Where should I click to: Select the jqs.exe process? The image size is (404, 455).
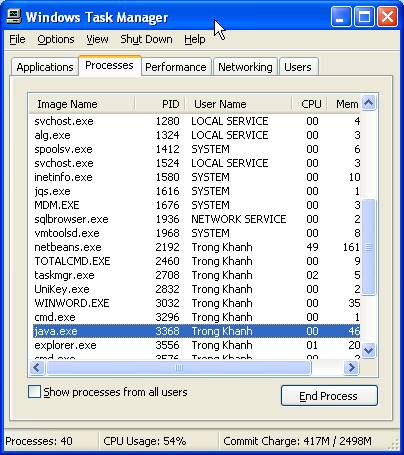pyautogui.click(x=197, y=191)
